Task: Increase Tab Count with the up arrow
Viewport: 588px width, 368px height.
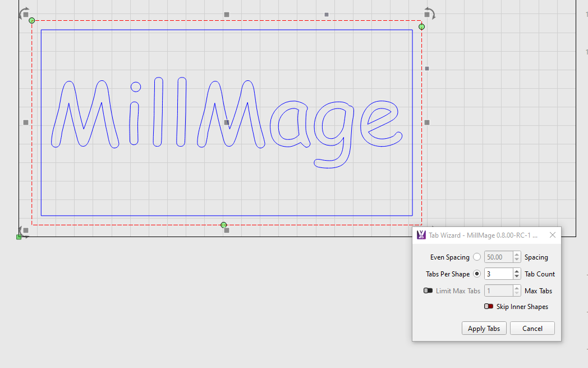Action: pos(517,271)
